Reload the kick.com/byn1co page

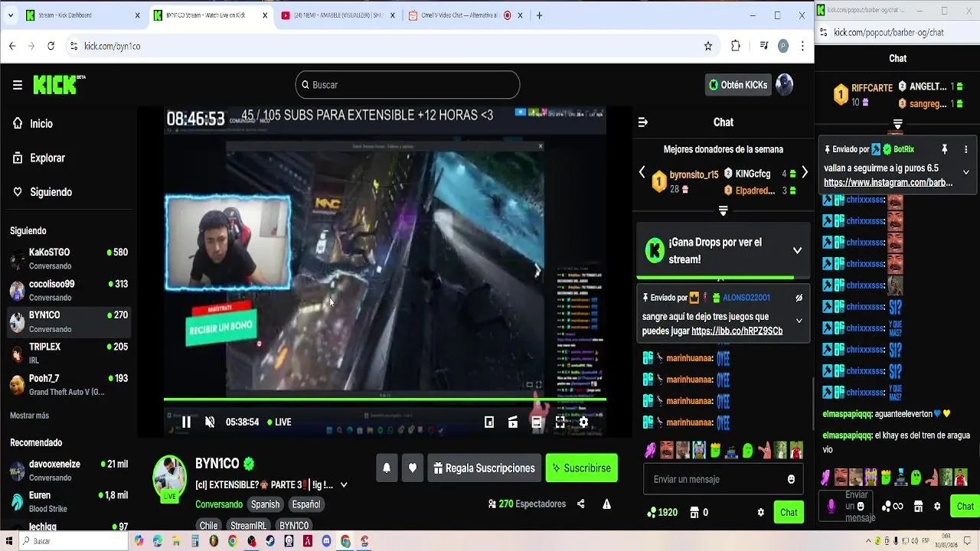point(51,46)
